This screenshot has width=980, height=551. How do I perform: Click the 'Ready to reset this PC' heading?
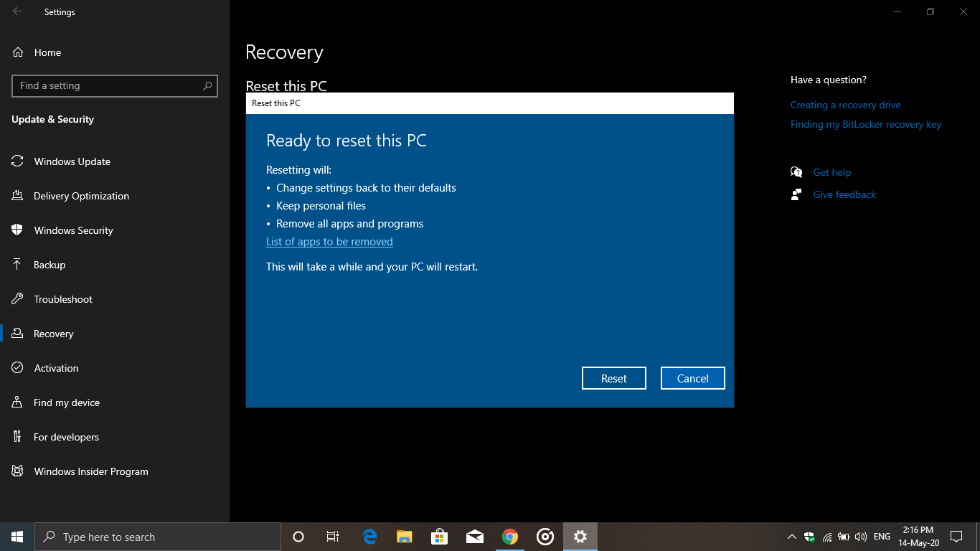coord(347,141)
